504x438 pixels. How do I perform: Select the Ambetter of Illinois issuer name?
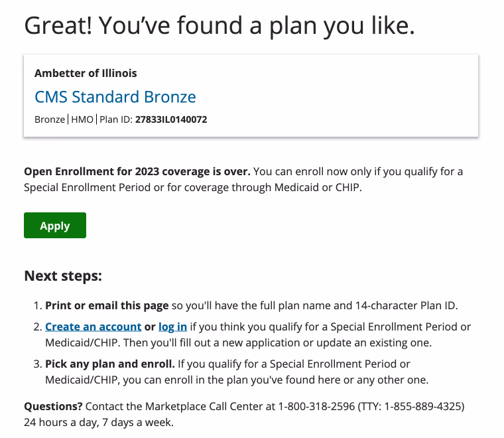click(x=86, y=73)
